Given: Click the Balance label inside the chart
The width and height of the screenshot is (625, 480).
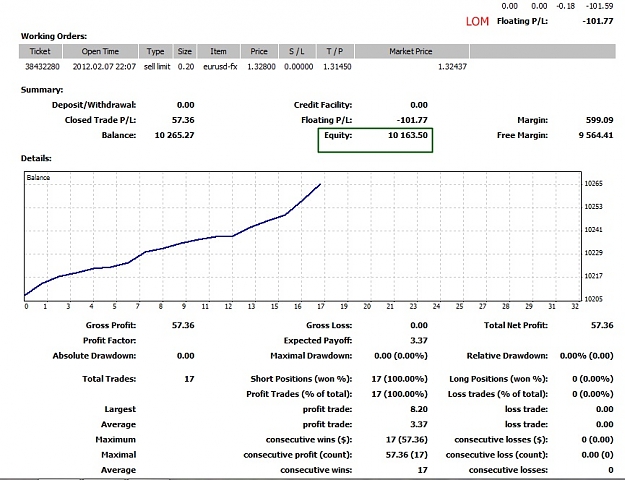Looking at the screenshot, I should click(38, 177).
